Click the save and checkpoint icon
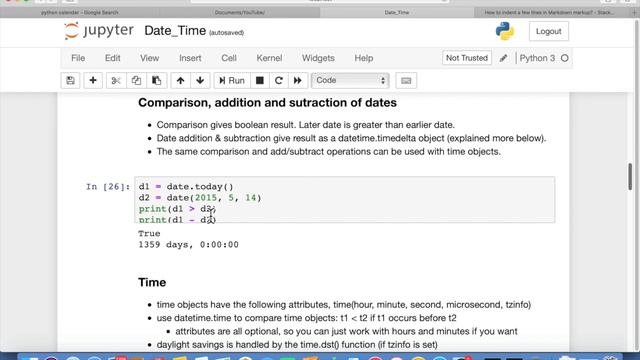 [71, 80]
